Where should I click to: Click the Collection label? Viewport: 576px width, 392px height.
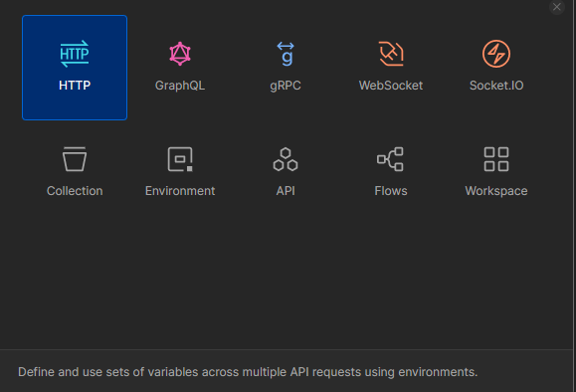[75, 191]
